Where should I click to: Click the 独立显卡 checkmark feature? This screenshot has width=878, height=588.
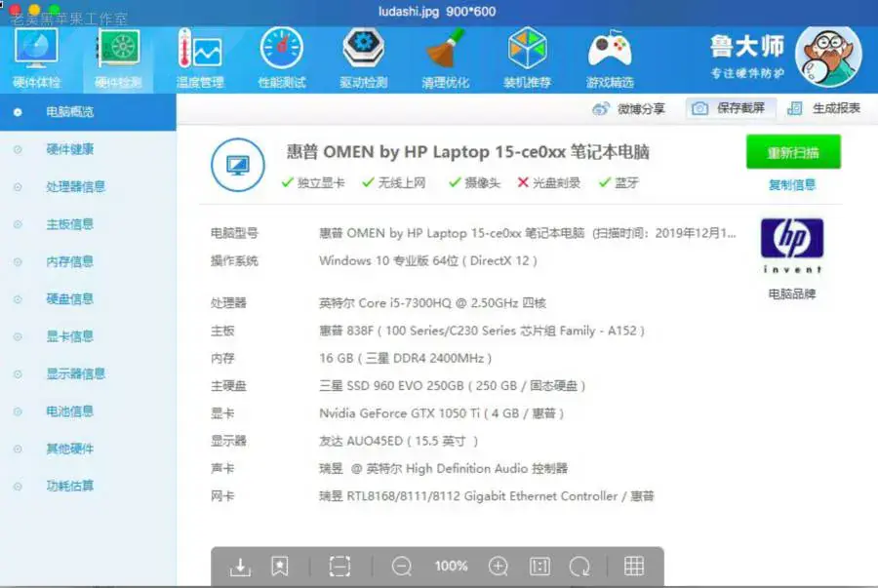[313, 183]
